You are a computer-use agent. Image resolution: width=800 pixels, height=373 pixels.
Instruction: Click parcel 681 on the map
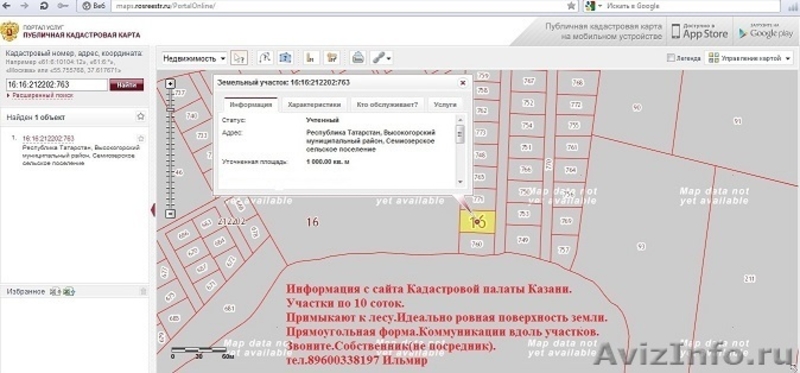[x=229, y=308]
